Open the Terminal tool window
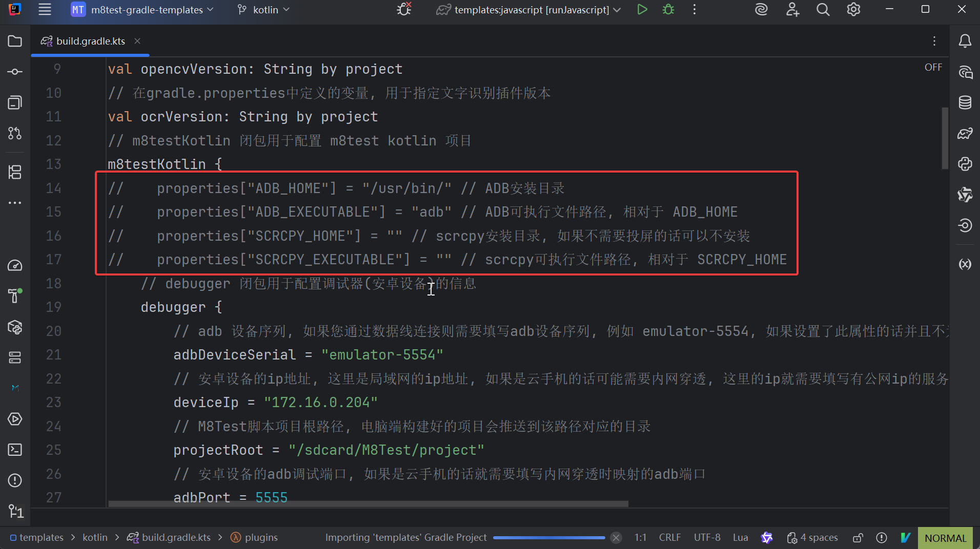 click(15, 450)
